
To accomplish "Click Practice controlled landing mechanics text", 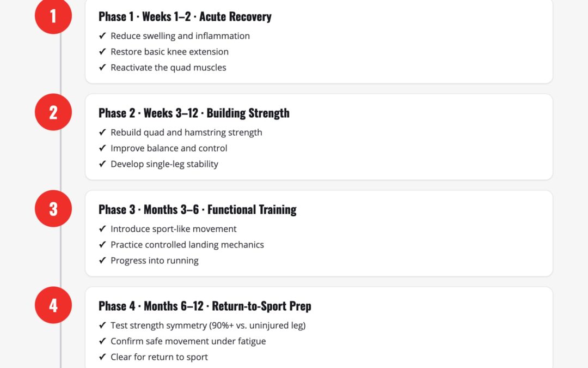I will (x=187, y=245).
